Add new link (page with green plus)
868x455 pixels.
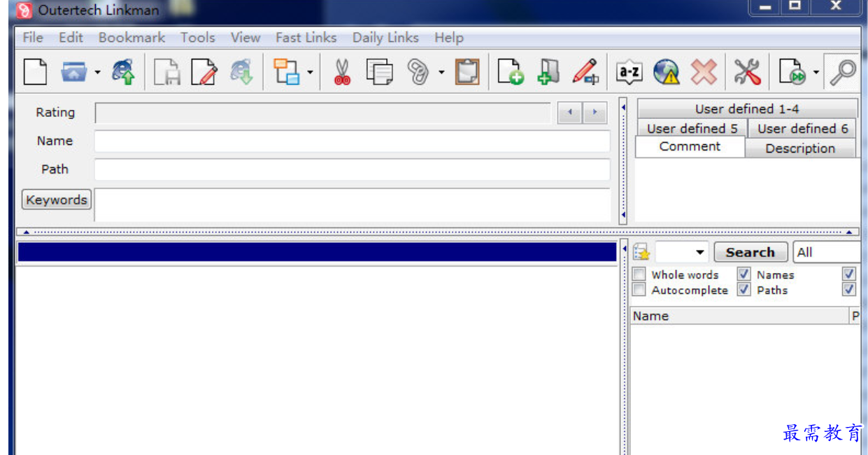[x=511, y=71]
